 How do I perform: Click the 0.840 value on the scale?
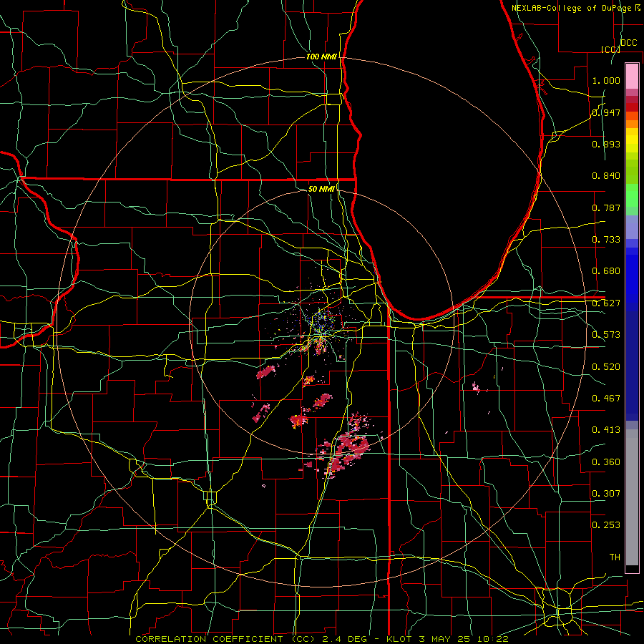(x=606, y=176)
